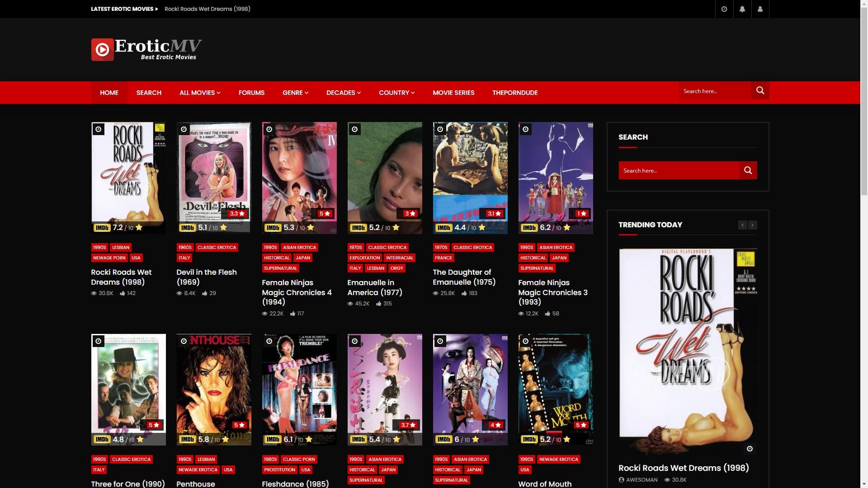The width and height of the screenshot is (868, 488).
Task: Open notifications via the bell icon
Action: (x=742, y=9)
